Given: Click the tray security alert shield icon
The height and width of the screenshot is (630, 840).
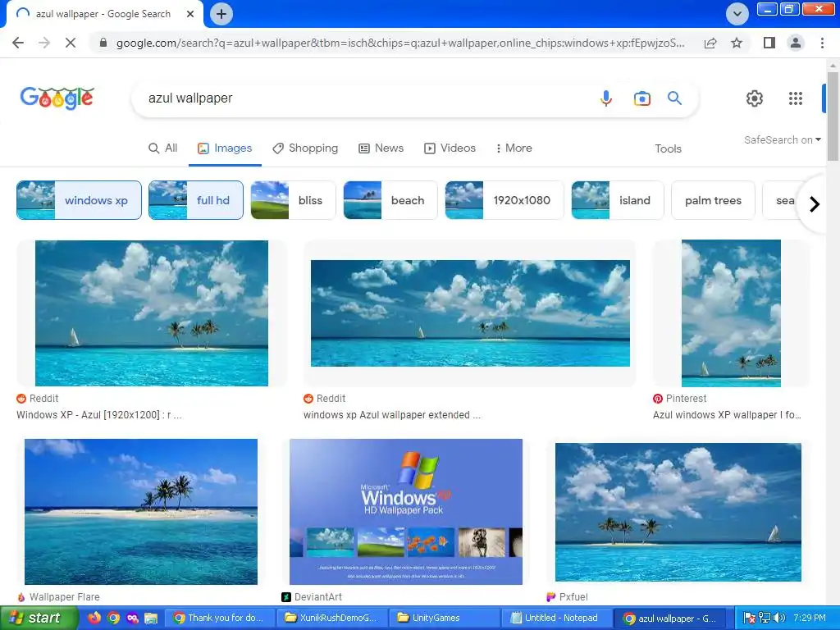Looking at the screenshot, I should click(750, 619).
